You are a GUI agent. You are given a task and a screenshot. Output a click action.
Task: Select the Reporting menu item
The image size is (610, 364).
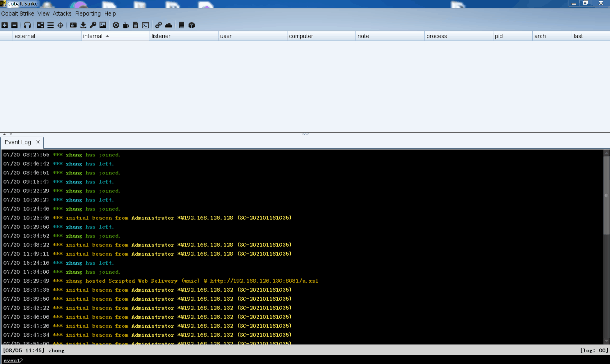coord(87,13)
